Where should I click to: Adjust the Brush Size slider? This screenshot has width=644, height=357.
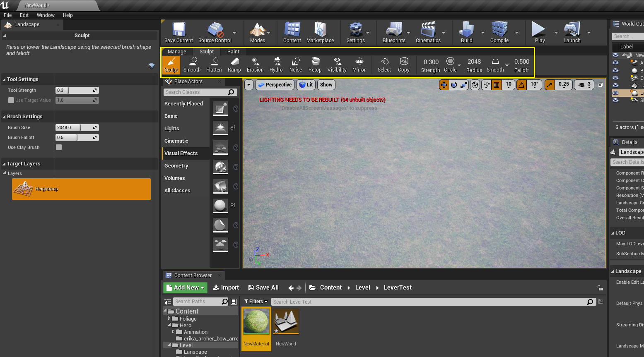click(77, 127)
